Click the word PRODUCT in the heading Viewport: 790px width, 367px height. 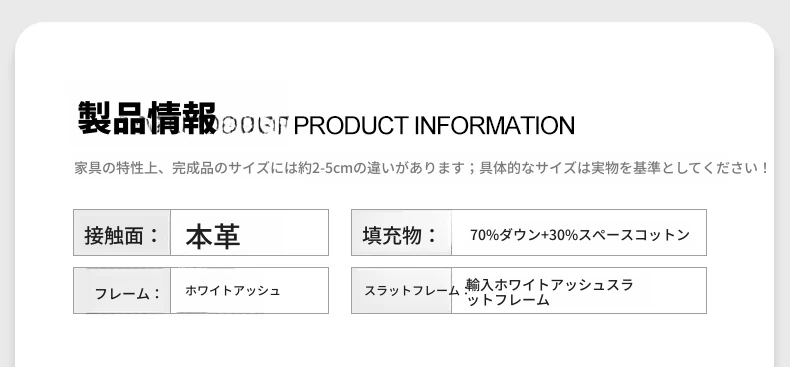click(351, 125)
